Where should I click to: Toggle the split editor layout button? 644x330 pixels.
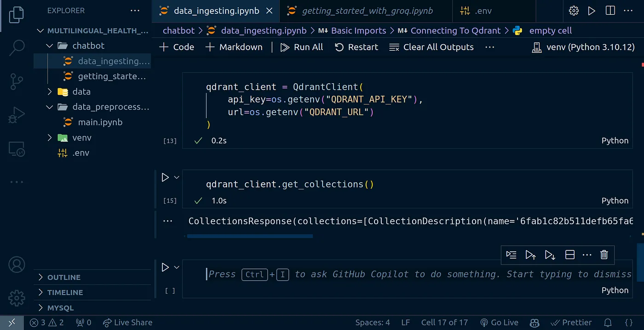coord(610,11)
